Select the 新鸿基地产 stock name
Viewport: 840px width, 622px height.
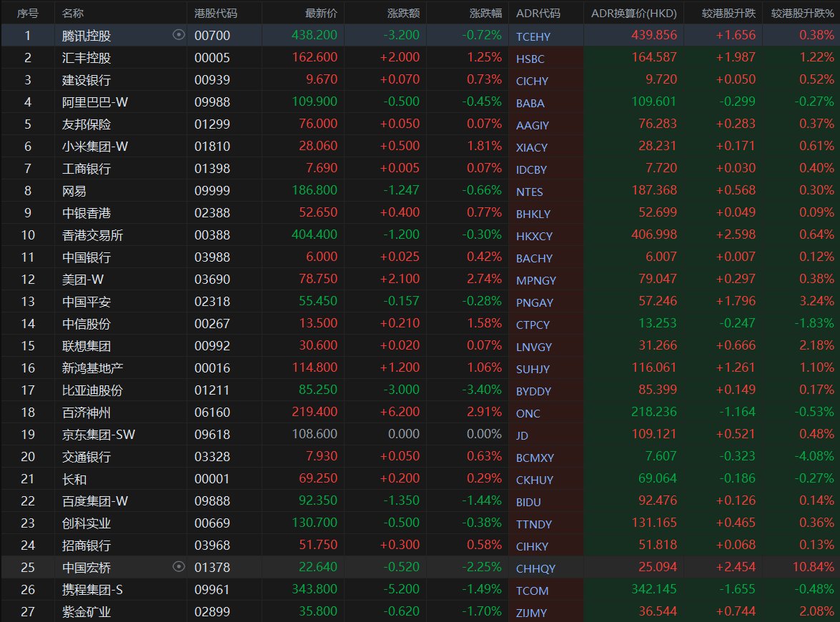coord(93,368)
